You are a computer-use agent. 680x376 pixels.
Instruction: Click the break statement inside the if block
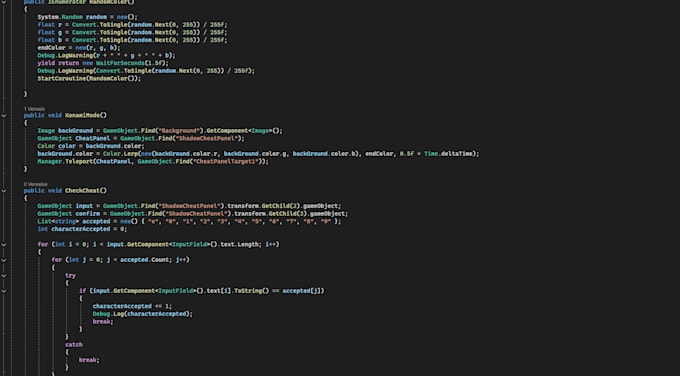(103, 322)
